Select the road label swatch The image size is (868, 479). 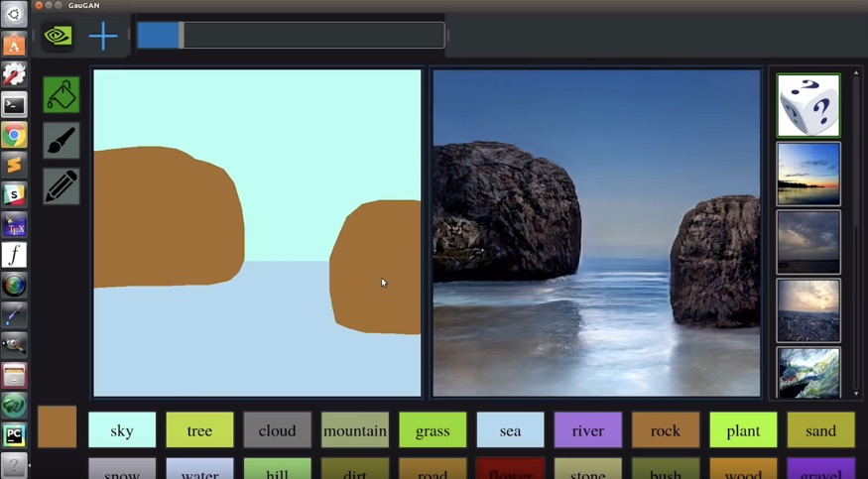(x=433, y=468)
